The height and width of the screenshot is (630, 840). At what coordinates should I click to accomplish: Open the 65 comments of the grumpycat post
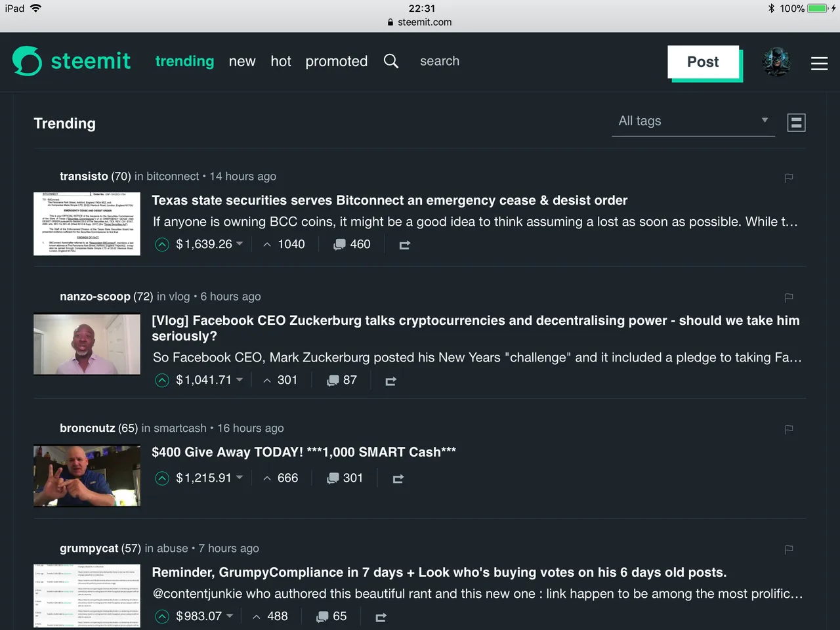click(x=331, y=616)
